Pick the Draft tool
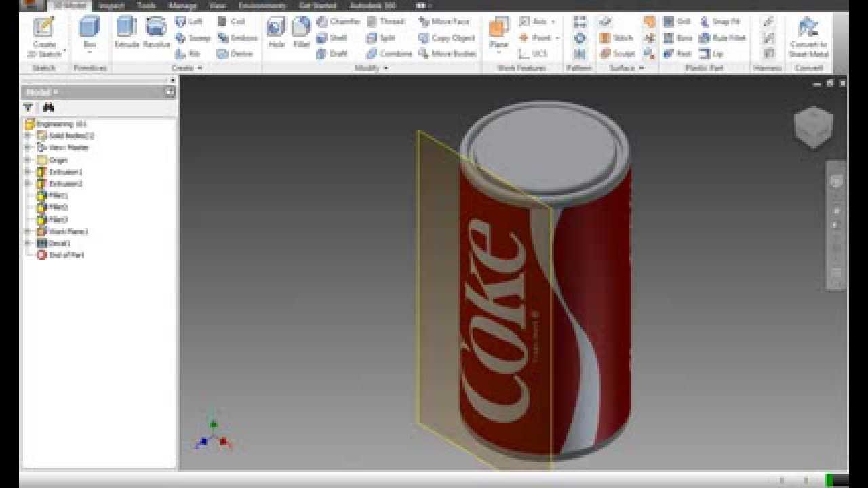This screenshot has height=488, width=868. pyautogui.click(x=332, y=54)
